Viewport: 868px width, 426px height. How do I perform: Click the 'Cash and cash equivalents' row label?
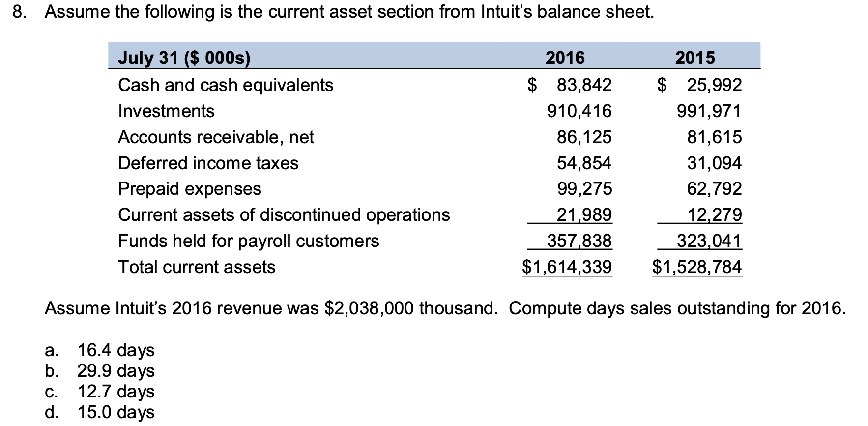click(226, 85)
